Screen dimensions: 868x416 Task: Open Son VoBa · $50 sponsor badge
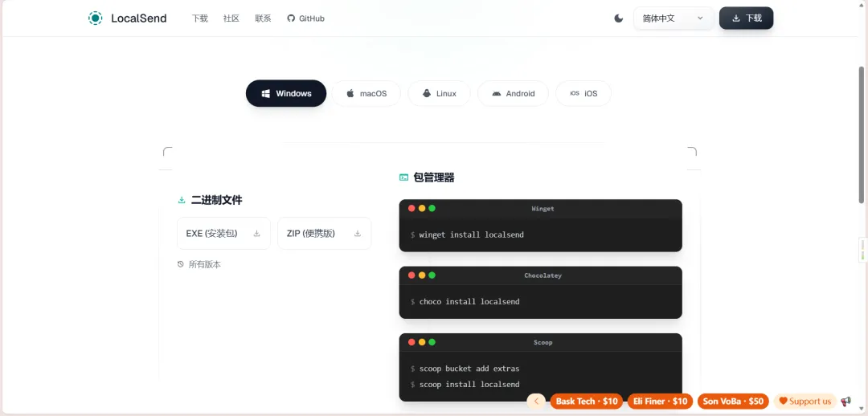coord(733,402)
